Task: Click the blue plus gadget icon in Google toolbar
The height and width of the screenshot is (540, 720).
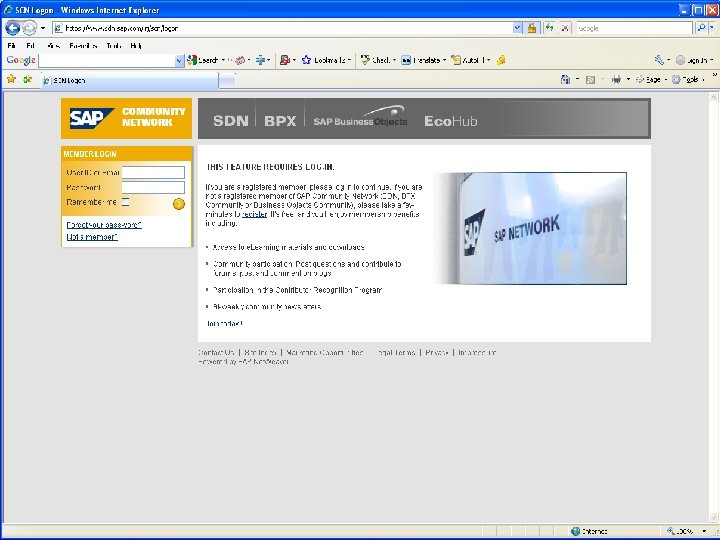Action: coord(260,60)
